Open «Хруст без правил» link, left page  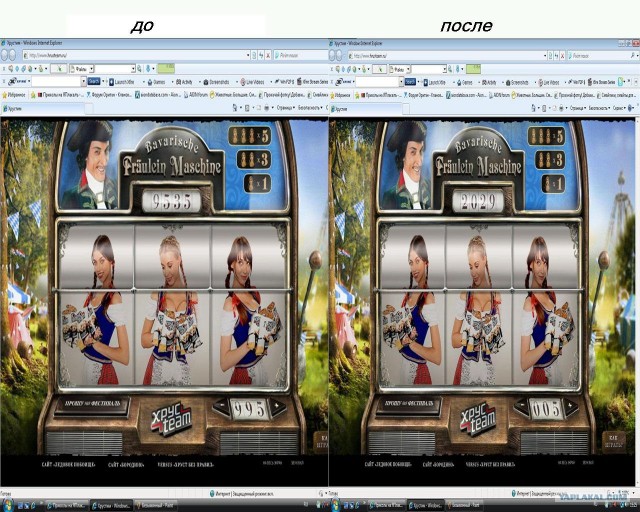(x=185, y=464)
